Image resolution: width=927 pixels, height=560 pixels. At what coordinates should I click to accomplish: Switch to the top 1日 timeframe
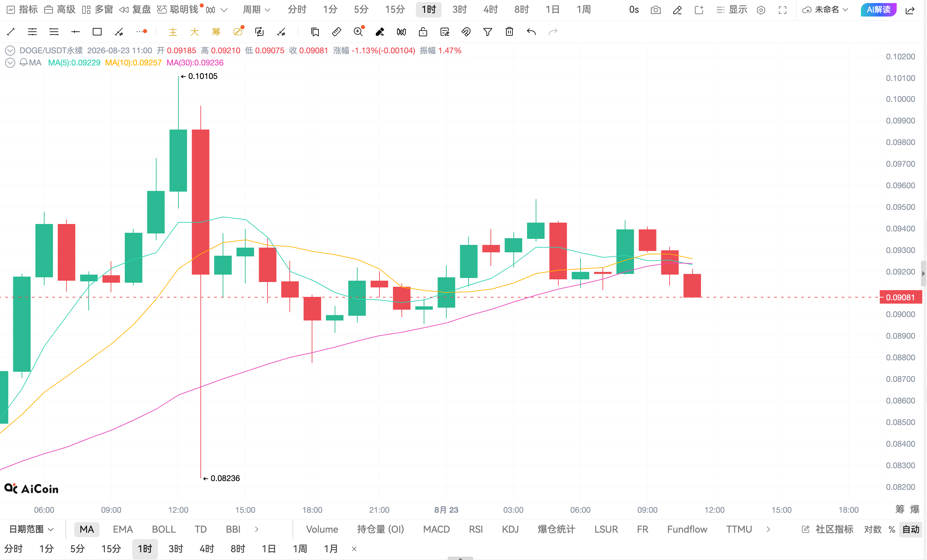553,10
